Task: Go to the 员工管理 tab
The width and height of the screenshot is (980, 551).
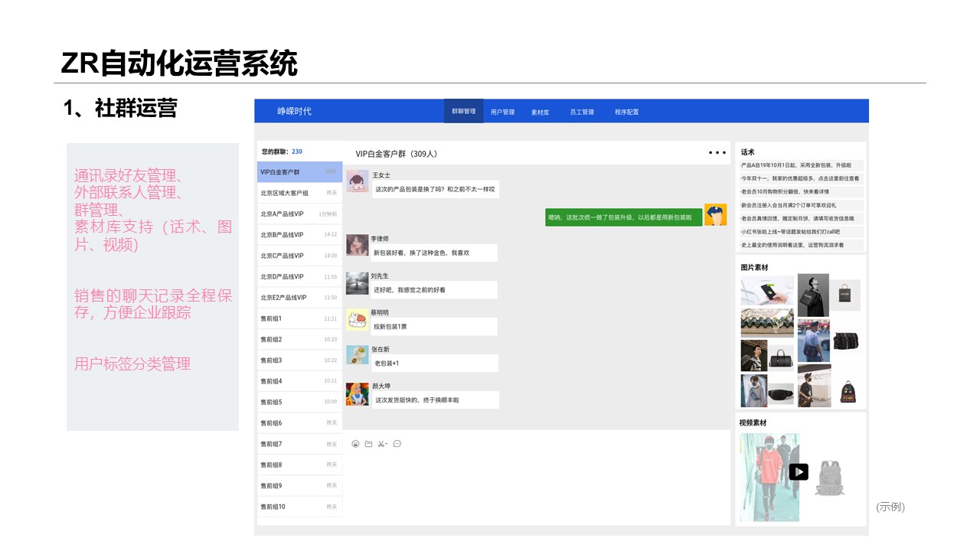Action: (x=582, y=112)
